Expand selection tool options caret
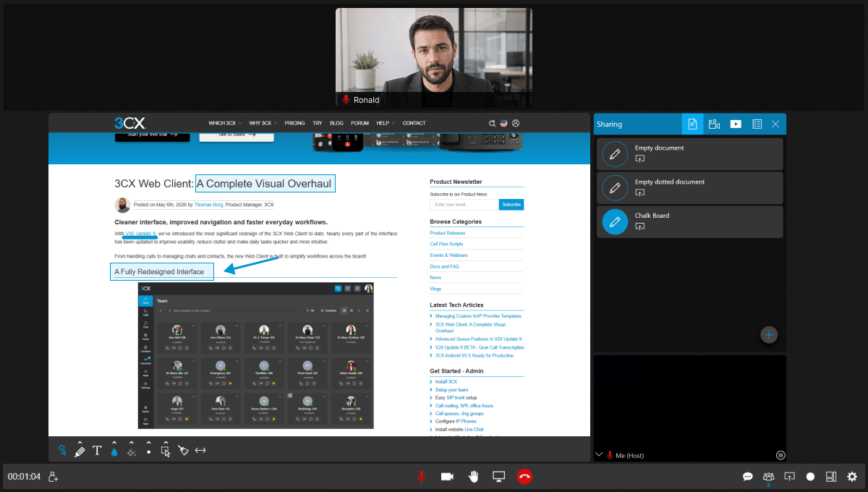 [x=166, y=443]
